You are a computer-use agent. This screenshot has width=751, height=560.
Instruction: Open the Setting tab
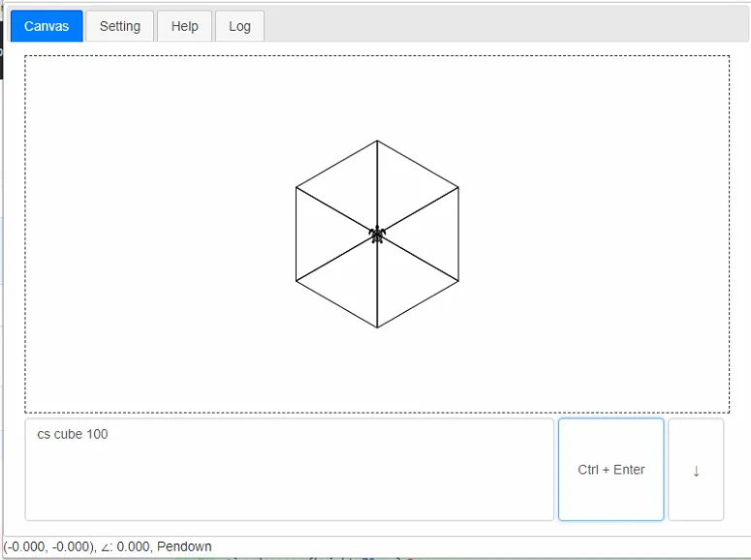(120, 26)
